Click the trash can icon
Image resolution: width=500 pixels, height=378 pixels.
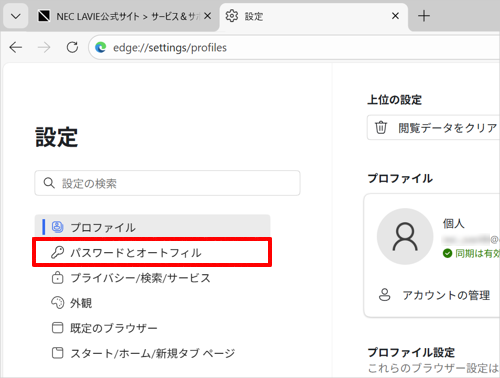[381, 128]
